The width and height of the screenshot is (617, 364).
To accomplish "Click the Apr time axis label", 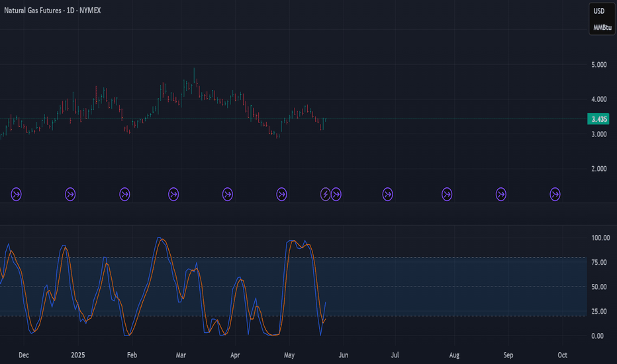I will pyautogui.click(x=235, y=355).
